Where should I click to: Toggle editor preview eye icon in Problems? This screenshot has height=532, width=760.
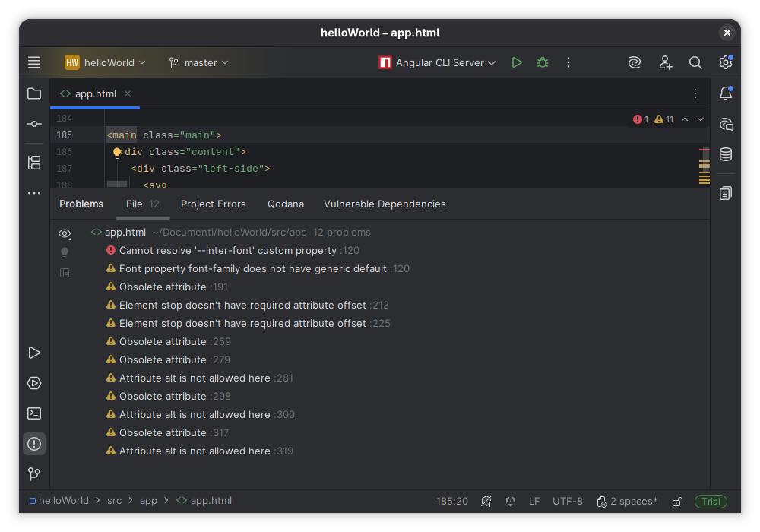(65, 233)
